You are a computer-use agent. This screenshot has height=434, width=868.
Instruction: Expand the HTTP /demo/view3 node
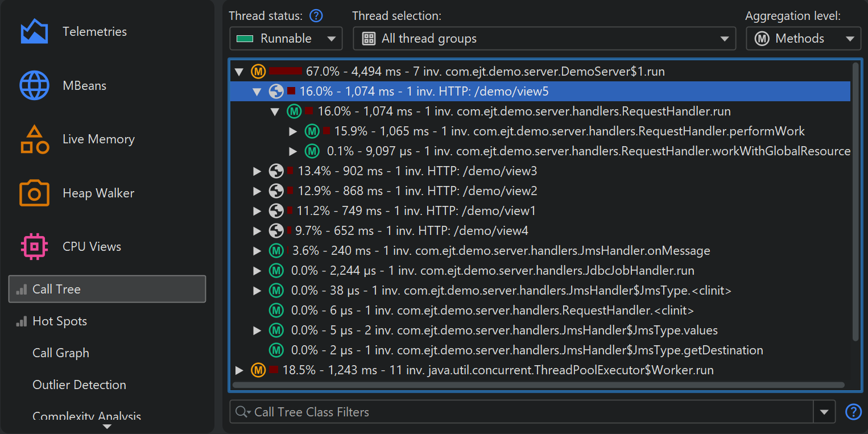pyautogui.click(x=257, y=171)
